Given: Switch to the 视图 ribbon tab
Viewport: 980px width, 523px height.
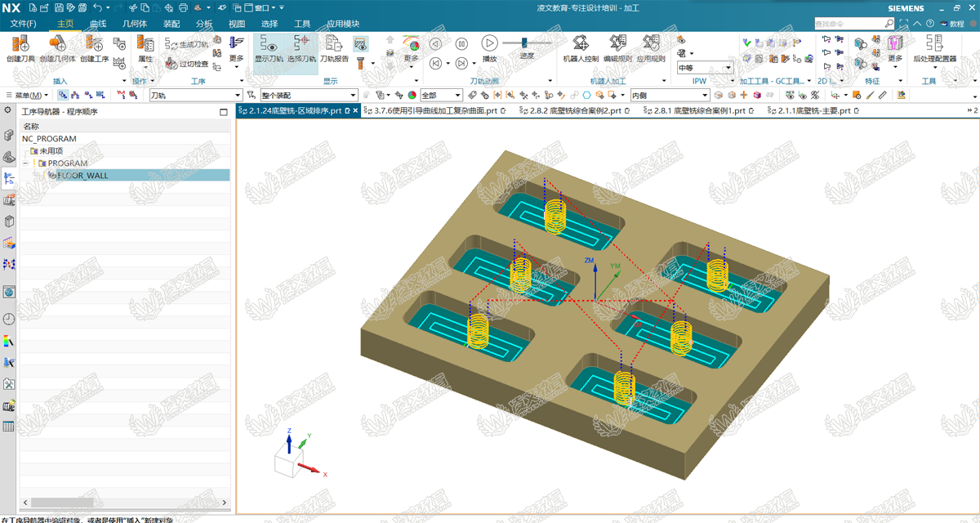Looking at the screenshot, I should point(237,24).
